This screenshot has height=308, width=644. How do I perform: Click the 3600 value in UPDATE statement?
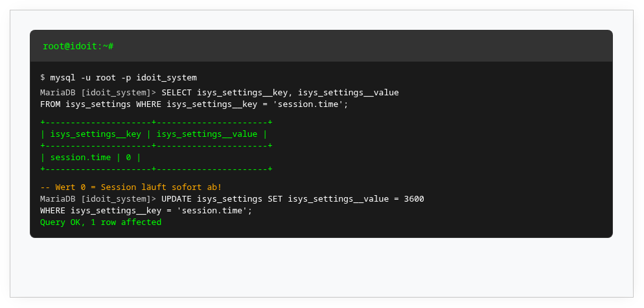click(x=414, y=199)
